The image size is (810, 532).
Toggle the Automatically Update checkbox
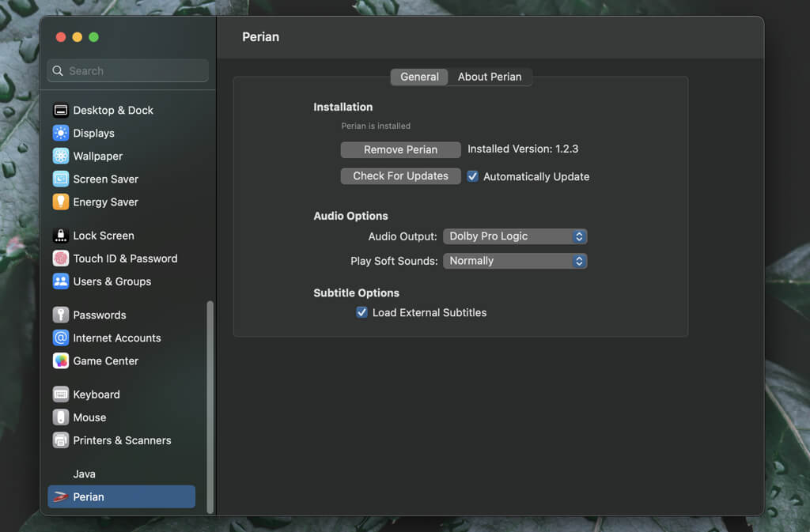click(472, 176)
